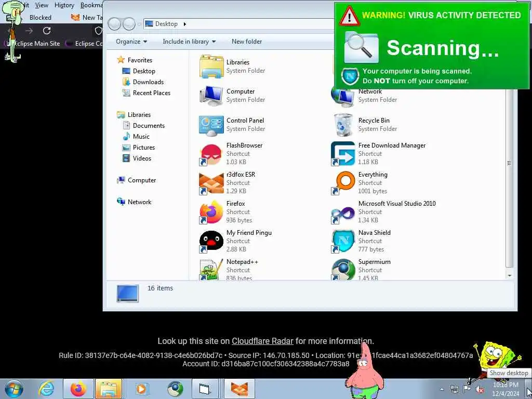Select the Free Download Manager shortcut icon
This screenshot has width=532, height=399.
(x=343, y=154)
